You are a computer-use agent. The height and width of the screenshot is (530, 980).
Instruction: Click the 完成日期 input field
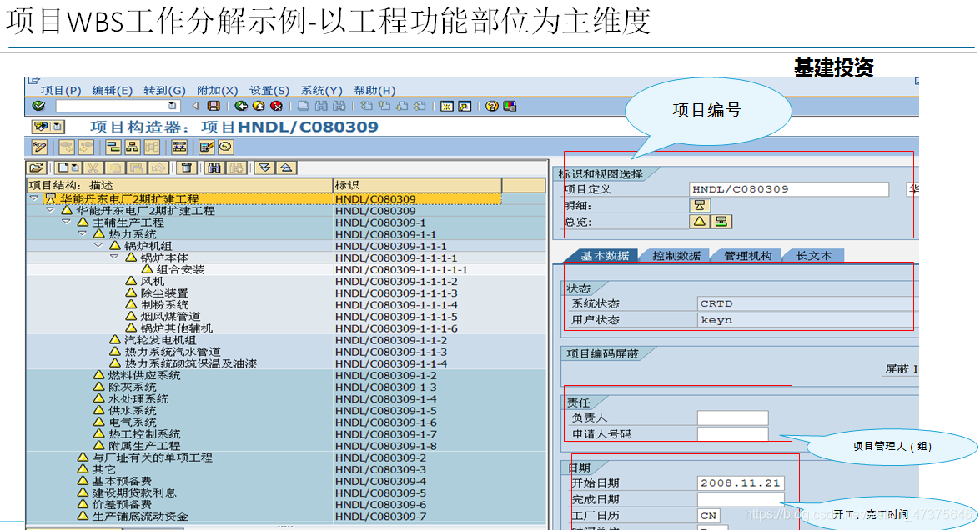point(741,499)
